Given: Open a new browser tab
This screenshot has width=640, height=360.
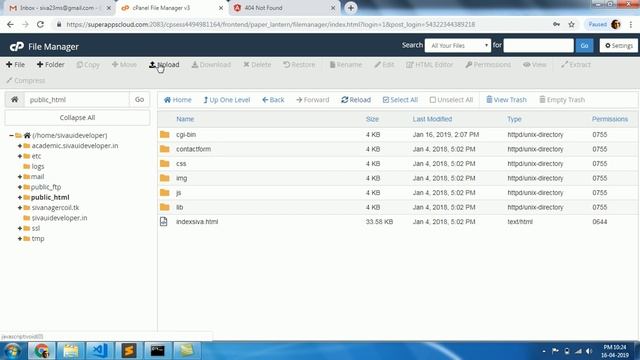Looking at the screenshot, I should pos(351,8).
